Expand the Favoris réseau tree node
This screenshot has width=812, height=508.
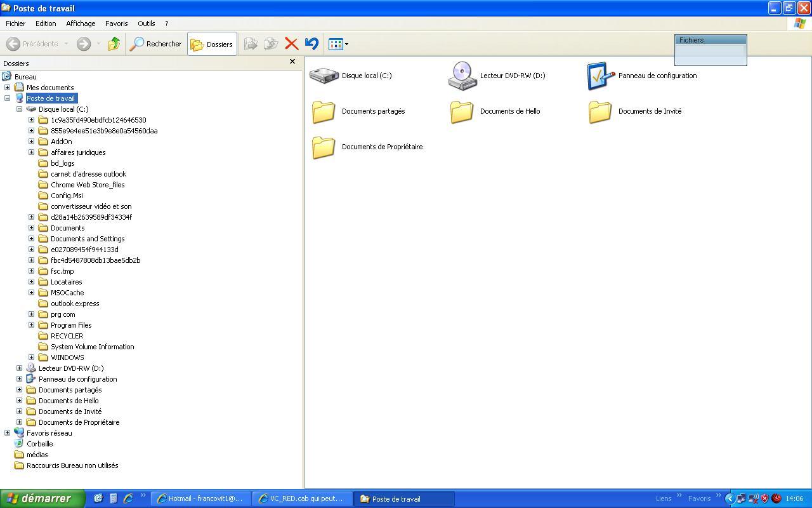point(7,433)
